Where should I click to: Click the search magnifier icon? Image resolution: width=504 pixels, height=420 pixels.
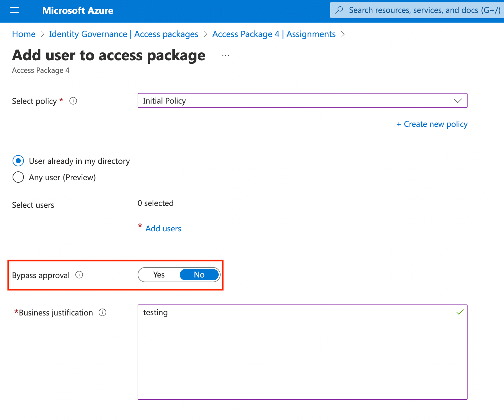pos(339,10)
